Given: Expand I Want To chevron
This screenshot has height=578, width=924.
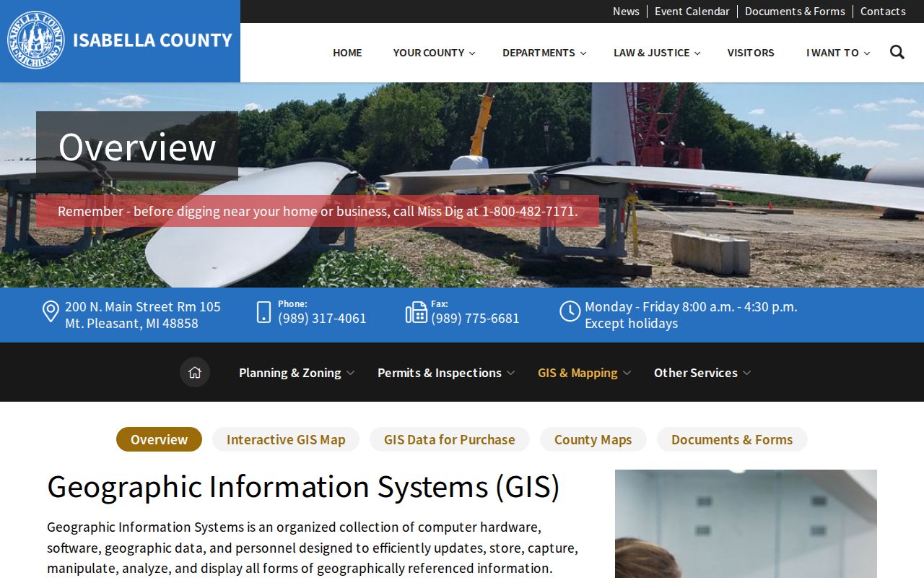Looking at the screenshot, I should coord(867,53).
